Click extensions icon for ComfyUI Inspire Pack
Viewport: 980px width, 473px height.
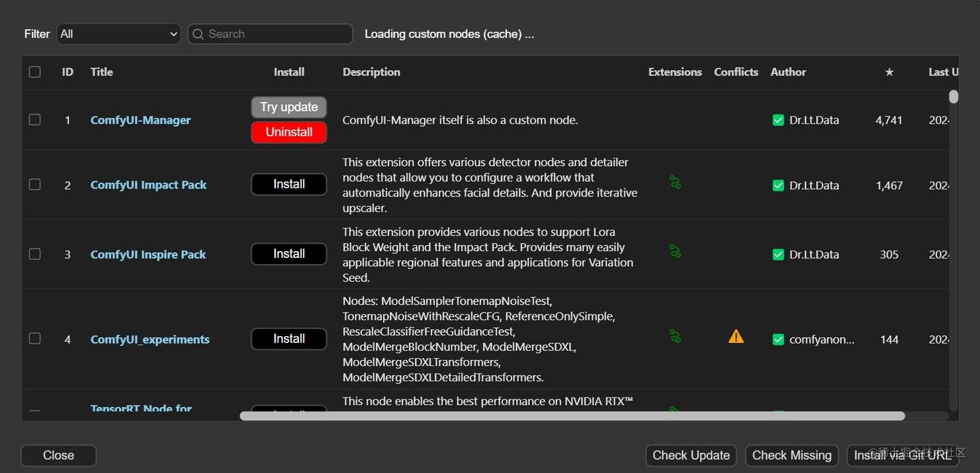(x=674, y=252)
